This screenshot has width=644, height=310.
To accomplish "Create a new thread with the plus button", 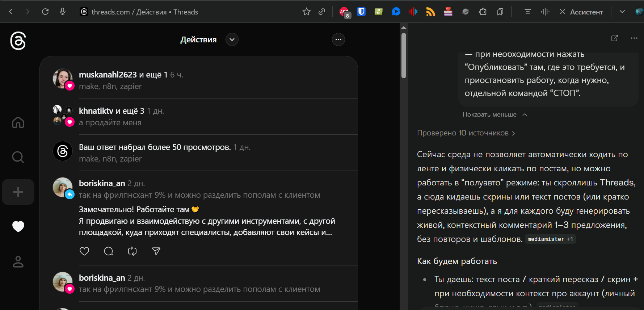I will (x=18, y=192).
